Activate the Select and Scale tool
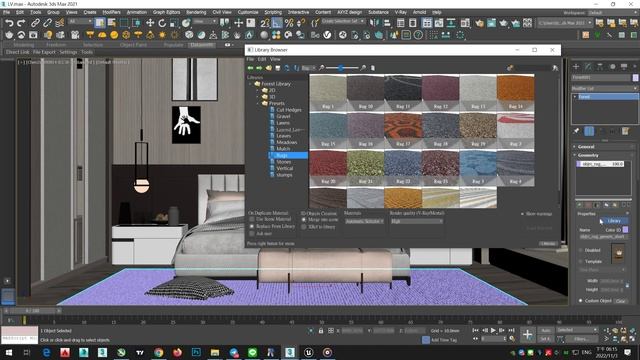Viewport: 640px width, 360px height. point(174,23)
